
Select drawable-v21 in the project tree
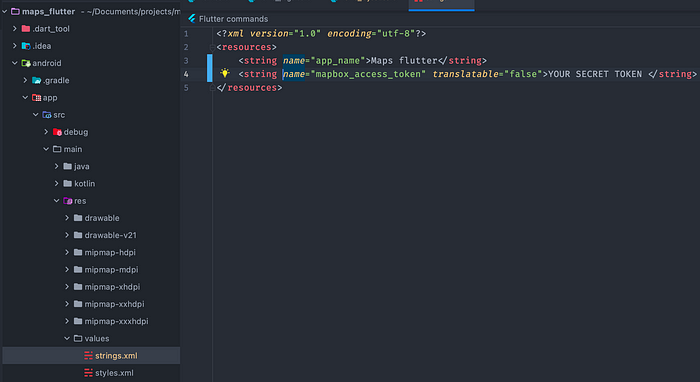tap(91, 235)
